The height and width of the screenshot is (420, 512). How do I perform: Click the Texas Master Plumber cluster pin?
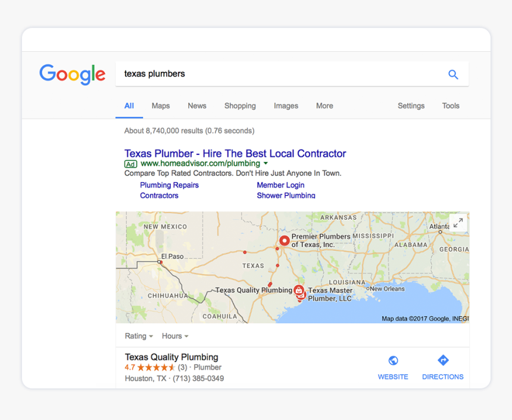pyautogui.click(x=299, y=291)
